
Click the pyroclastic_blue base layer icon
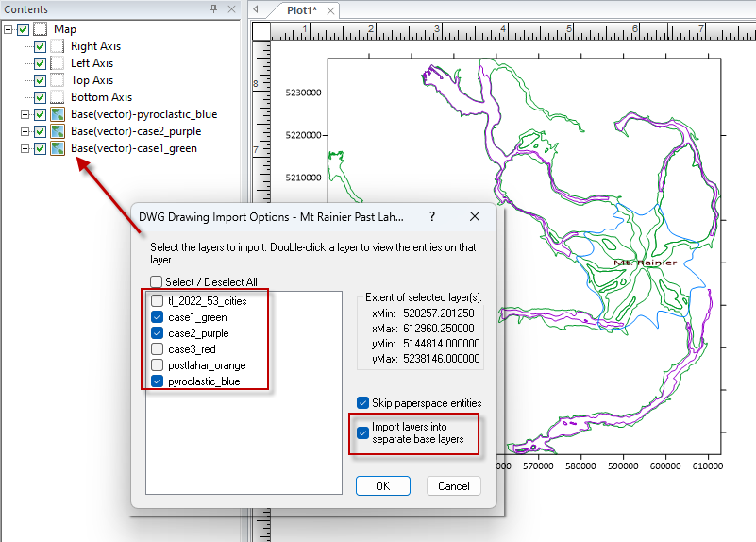click(x=58, y=114)
